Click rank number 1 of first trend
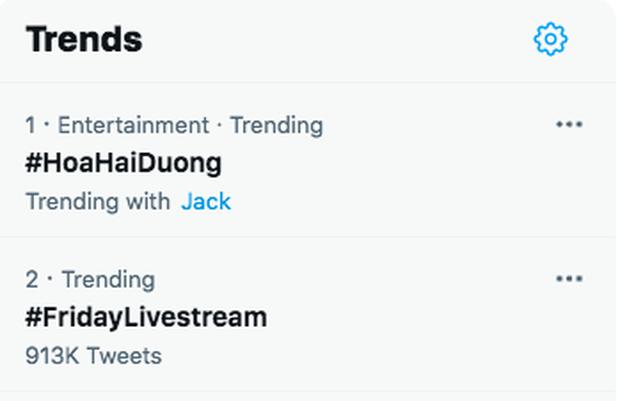 point(30,125)
